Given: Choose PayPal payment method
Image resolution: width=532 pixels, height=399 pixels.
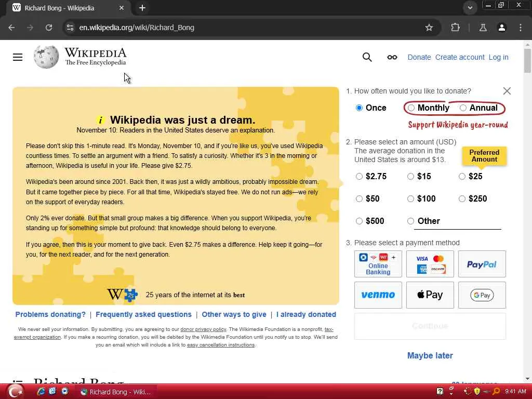Looking at the screenshot, I should 482,264.
